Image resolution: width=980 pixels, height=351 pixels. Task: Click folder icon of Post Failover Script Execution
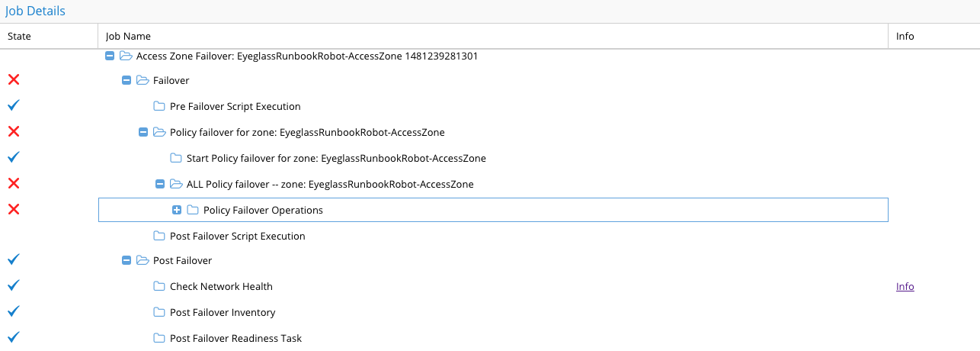[159, 236]
